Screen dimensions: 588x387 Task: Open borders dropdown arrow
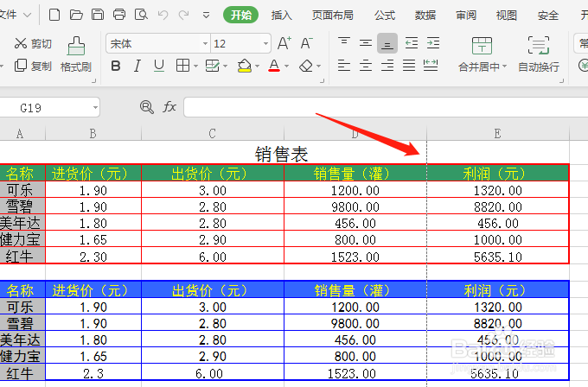click(x=195, y=67)
